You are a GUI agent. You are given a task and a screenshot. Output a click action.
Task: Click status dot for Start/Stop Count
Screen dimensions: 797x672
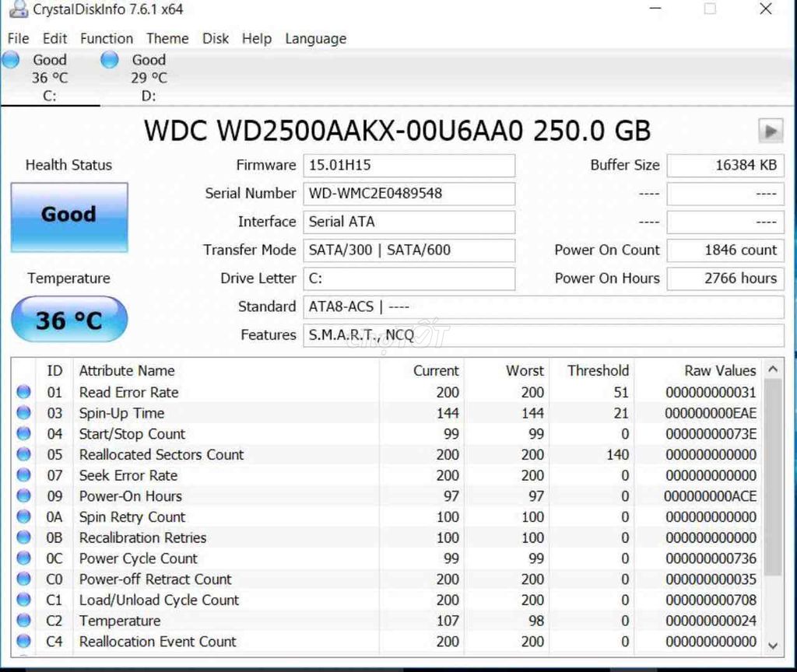pyautogui.click(x=23, y=433)
